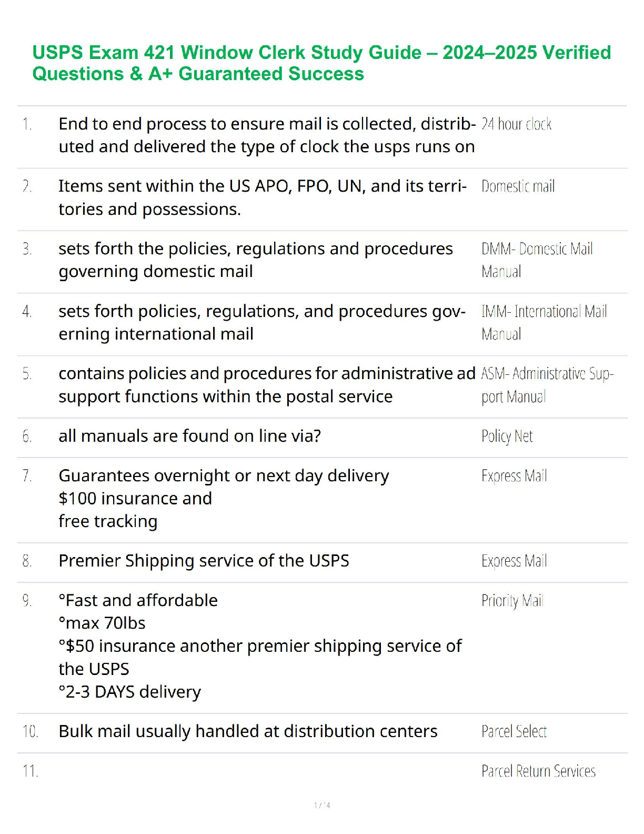Click the "24 hour clock" answer
Viewport: 644px width, 834px height.
(x=516, y=124)
